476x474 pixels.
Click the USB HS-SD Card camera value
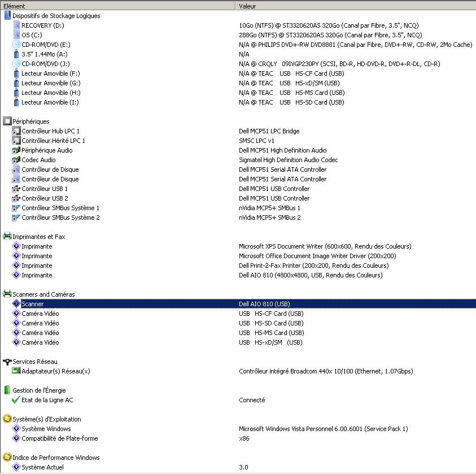click(271, 323)
